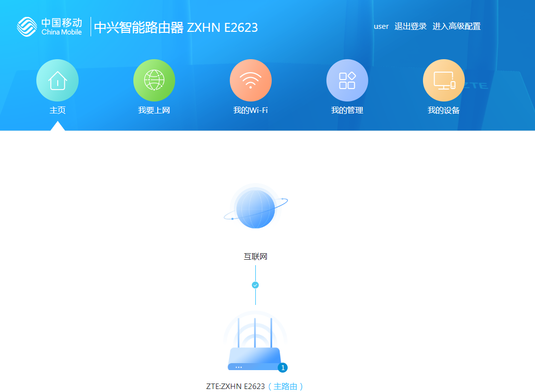
Task: Click the China Mobile logo
Action: coord(49,26)
